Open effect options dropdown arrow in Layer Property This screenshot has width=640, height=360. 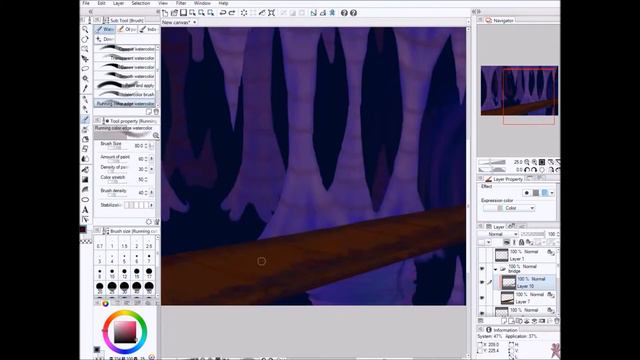coord(552,193)
